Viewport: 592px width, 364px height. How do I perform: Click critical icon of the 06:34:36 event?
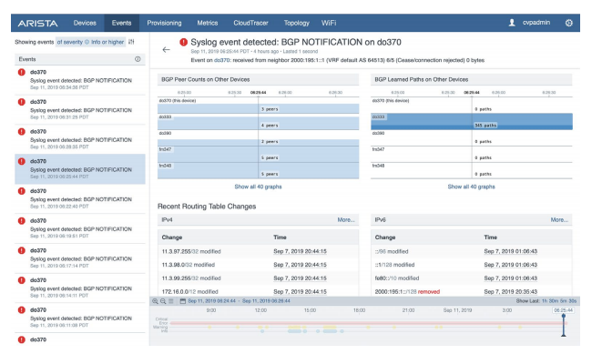[22, 72]
